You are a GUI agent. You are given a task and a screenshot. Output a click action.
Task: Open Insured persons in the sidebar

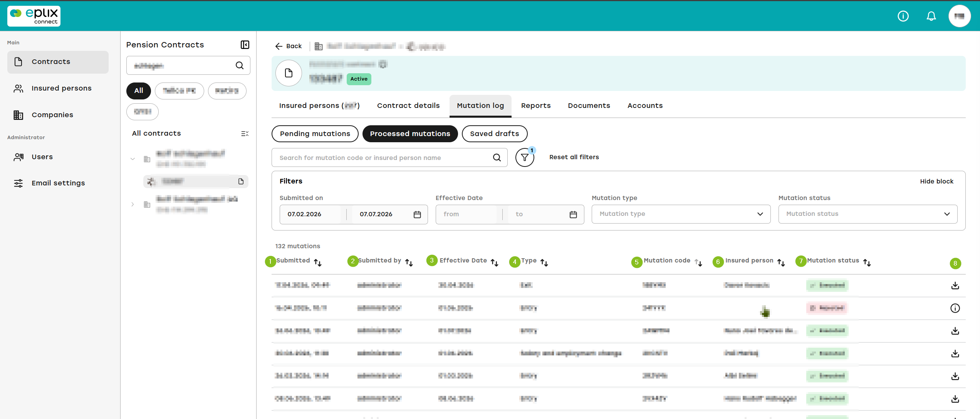58,88
